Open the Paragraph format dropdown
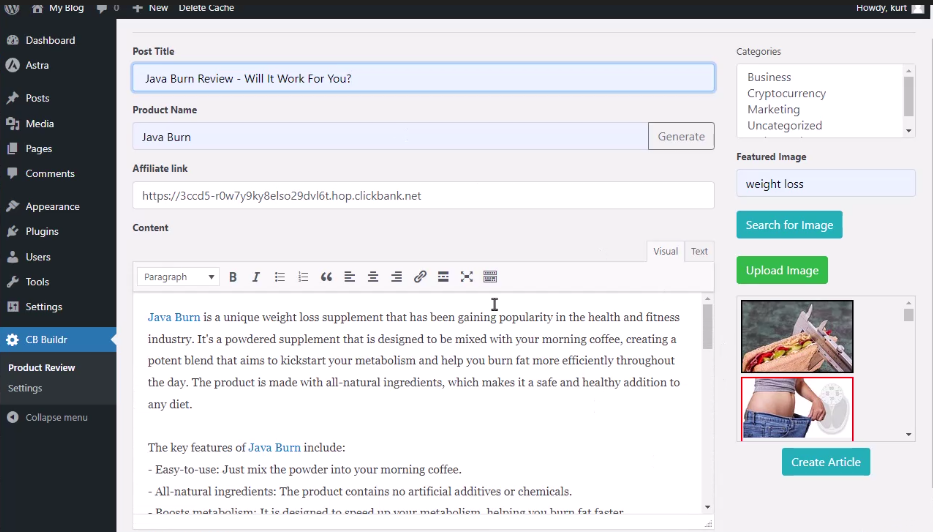 tap(178, 277)
